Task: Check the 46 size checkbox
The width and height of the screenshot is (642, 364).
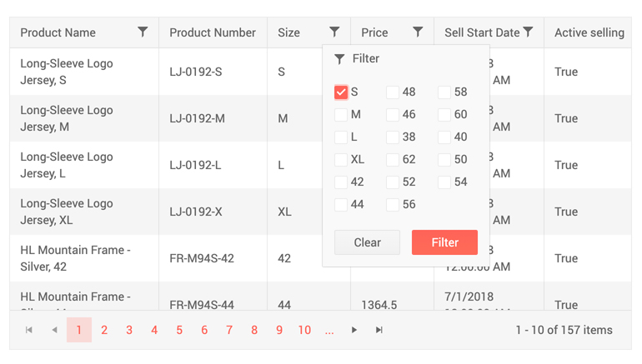Action: tap(392, 114)
